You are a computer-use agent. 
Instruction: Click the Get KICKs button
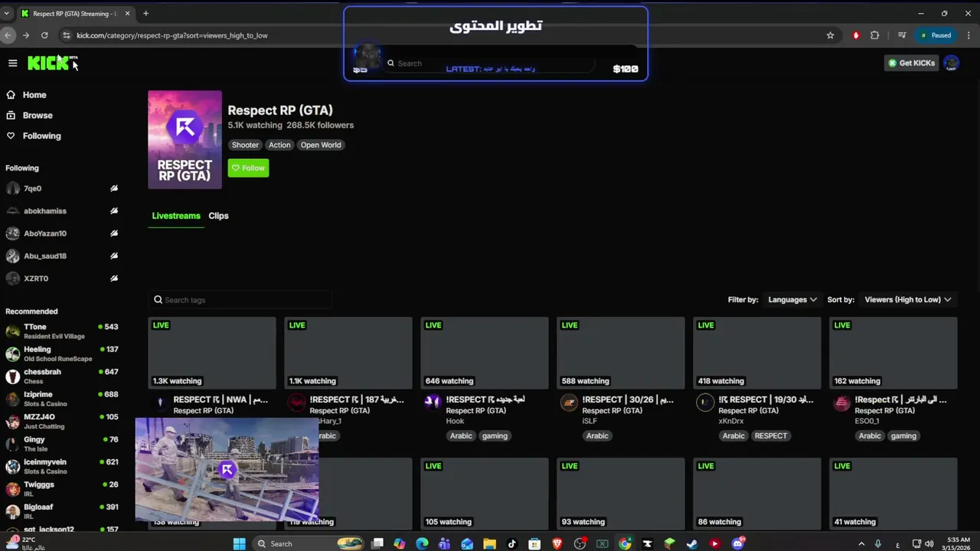pos(911,64)
